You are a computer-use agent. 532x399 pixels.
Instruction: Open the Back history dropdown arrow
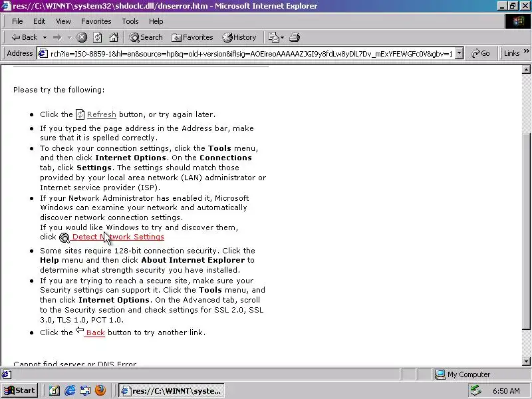pyautogui.click(x=45, y=37)
